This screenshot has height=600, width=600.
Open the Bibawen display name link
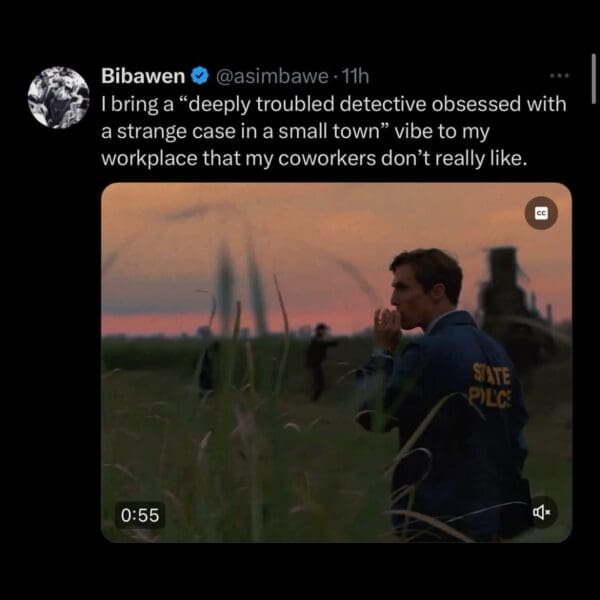(x=144, y=76)
